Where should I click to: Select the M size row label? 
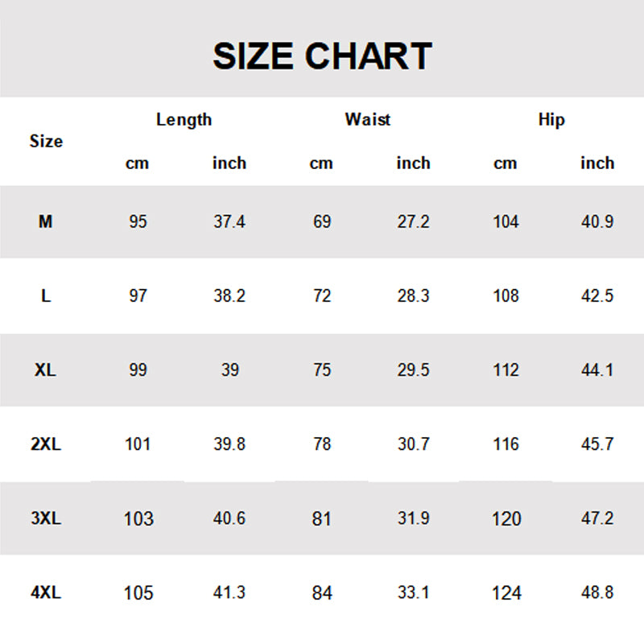[46, 221]
